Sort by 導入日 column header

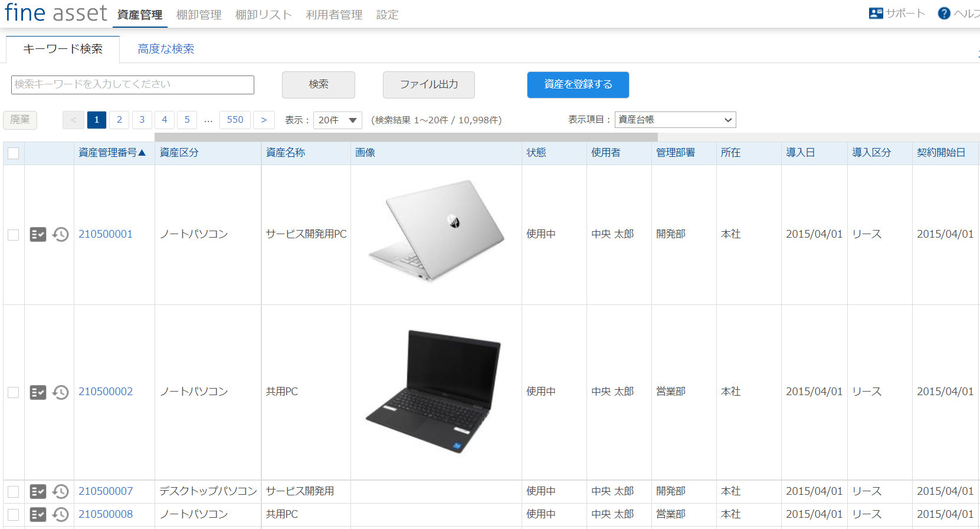801,153
